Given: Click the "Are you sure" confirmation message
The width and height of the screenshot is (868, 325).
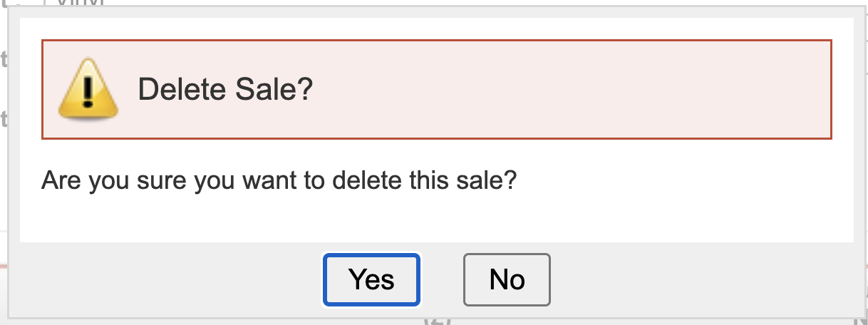Looking at the screenshot, I should point(279,179).
